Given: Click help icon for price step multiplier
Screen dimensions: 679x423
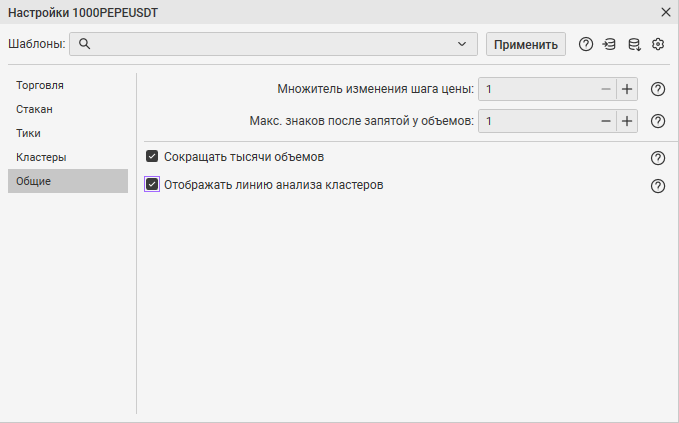Looking at the screenshot, I should 658,89.
